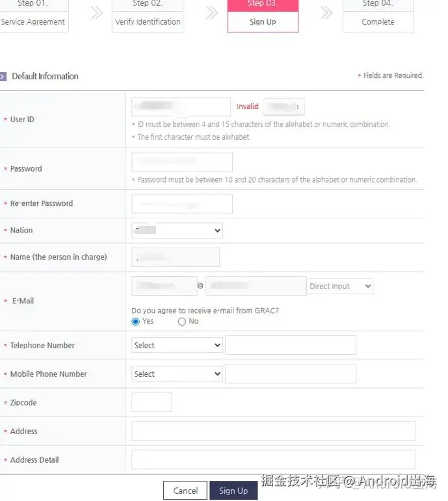Click the chevron between Step 01 and Step 02
This screenshot has height=501, width=448.
click(97, 13)
